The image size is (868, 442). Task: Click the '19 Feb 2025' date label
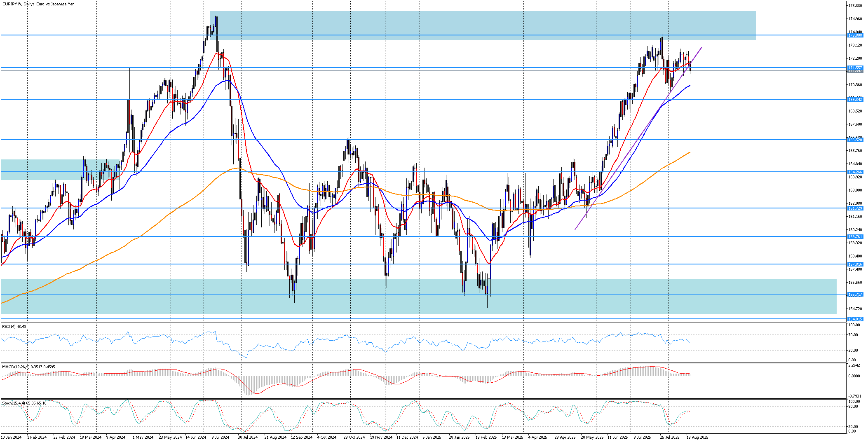coord(486,437)
